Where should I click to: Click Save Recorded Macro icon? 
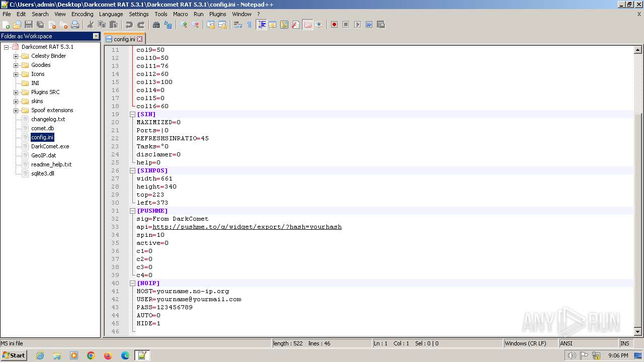click(x=380, y=25)
